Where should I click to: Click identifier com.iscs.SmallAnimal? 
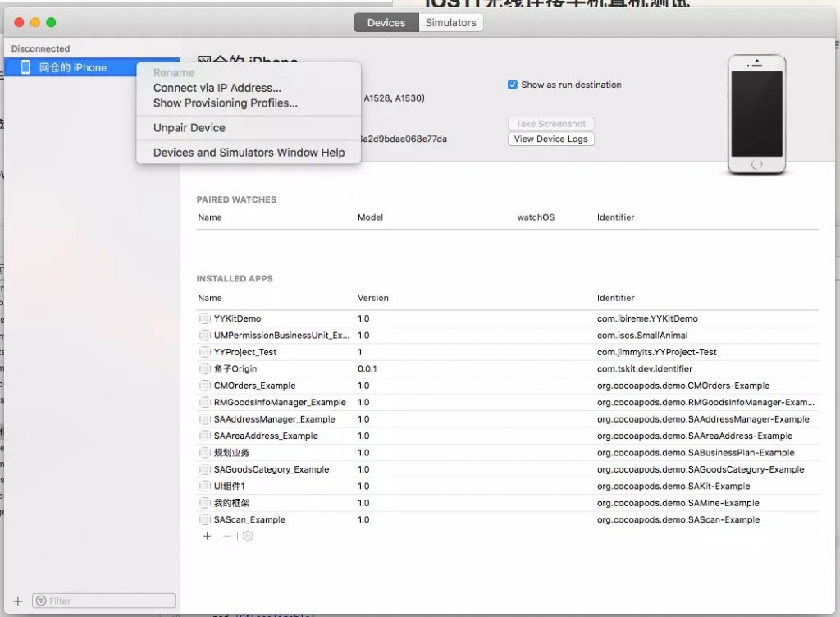[x=642, y=336]
